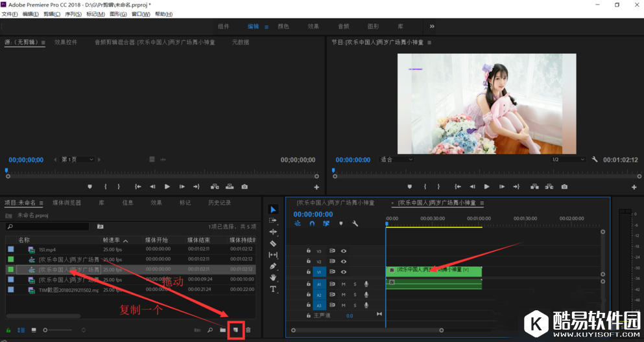The image size is (644, 342).
Task: Toggle lock on video track V3
Action: [309, 251]
